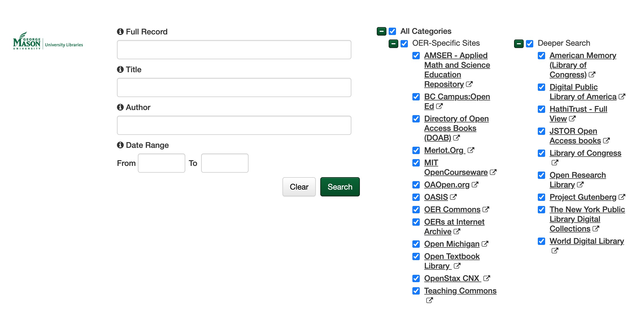Viewport: 644px width, 316px height.
Task: Click external link icon after BC Campus:Open Ed
Action: tap(439, 106)
